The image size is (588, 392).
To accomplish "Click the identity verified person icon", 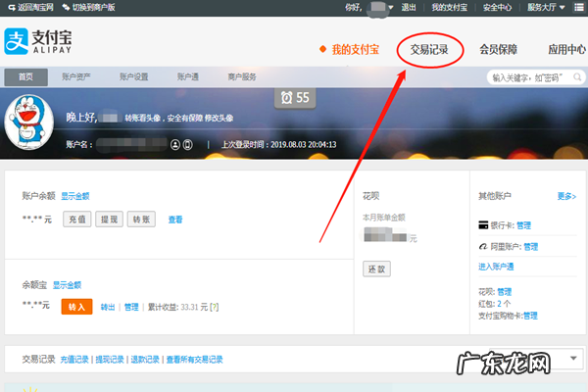I will pyautogui.click(x=175, y=144).
